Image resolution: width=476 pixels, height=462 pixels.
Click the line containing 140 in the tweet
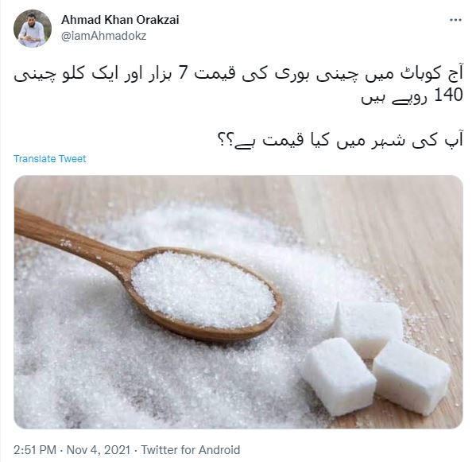coord(412,96)
